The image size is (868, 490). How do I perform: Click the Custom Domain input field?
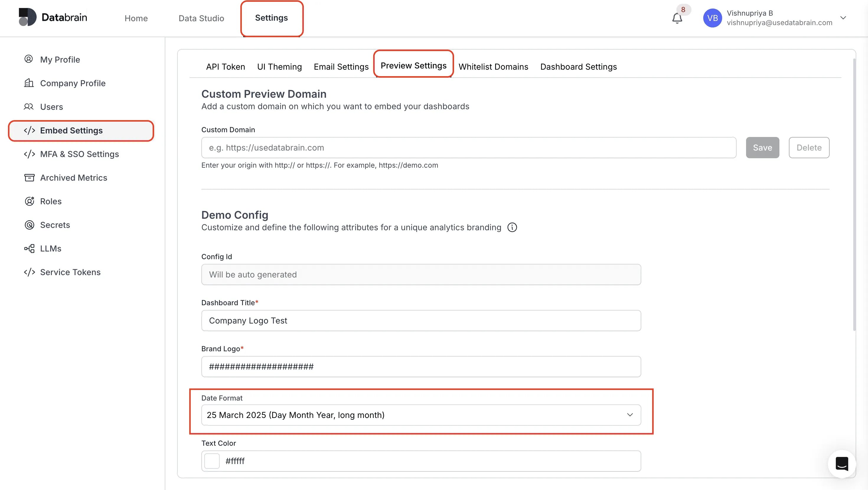[469, 148]
